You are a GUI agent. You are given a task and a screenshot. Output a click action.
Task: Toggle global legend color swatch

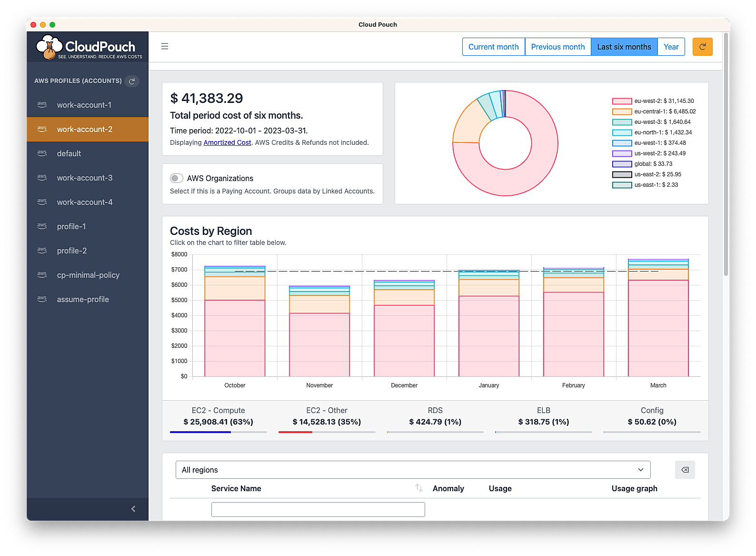pyautogui.click(x=622, y=164)
